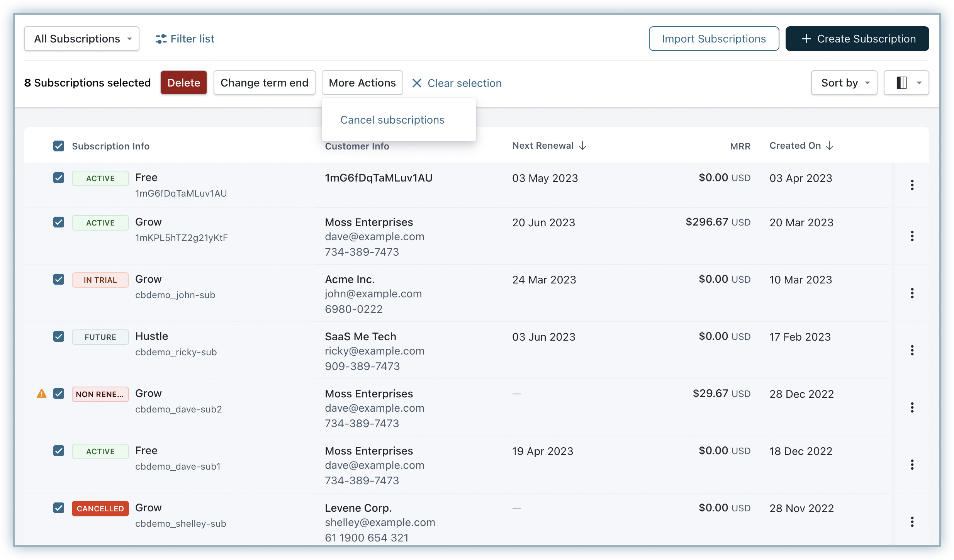Click email ricky@example.com
The width and height of the screenshot is (954, 560).
pos(375,351)
